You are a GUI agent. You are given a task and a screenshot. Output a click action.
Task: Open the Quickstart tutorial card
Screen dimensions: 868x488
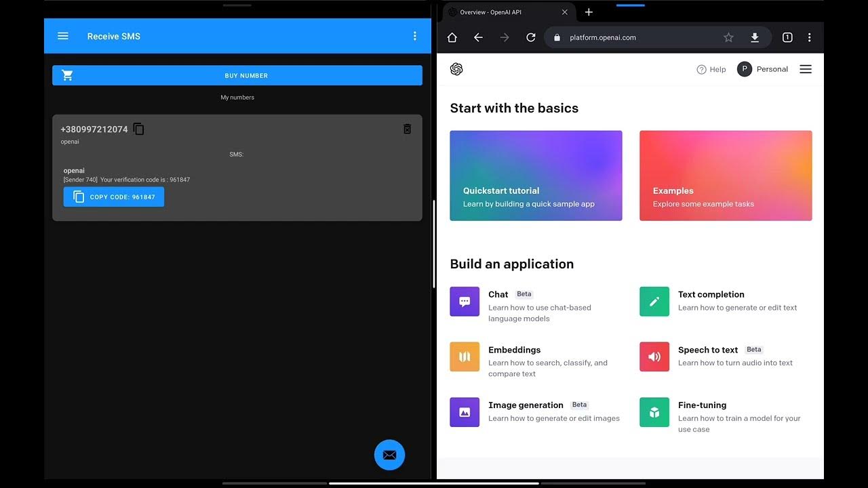click(536, 176)
